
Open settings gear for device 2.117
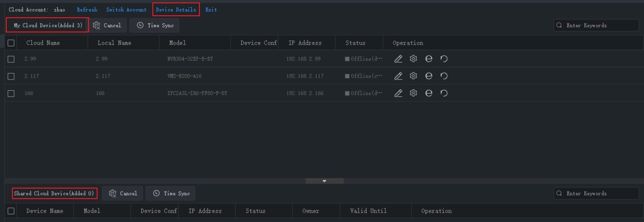(x=413, y=76)
